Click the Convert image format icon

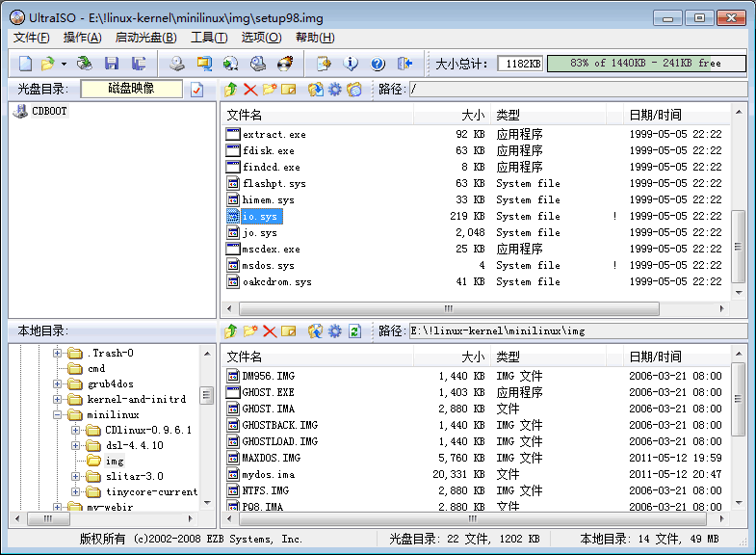pyautogui.click(x=204, y=64)
